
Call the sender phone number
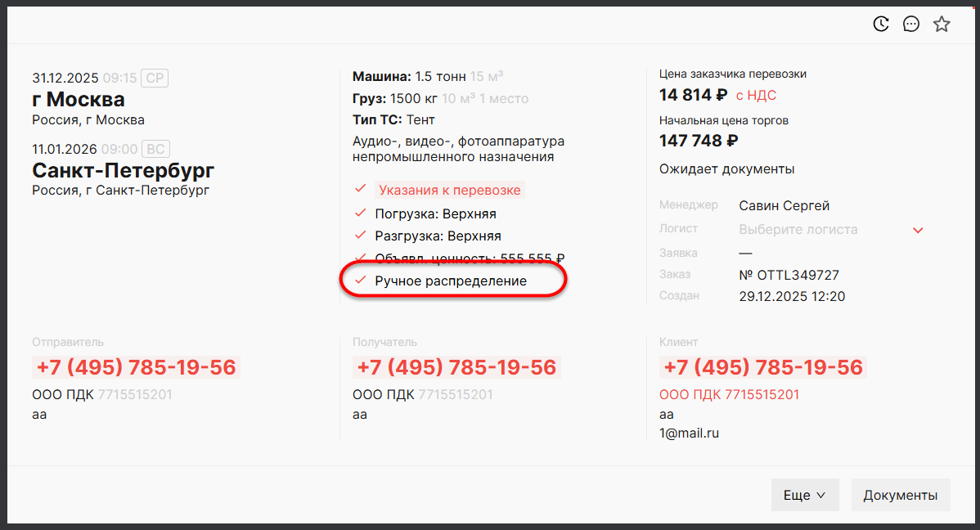click(x=134, y=367)
